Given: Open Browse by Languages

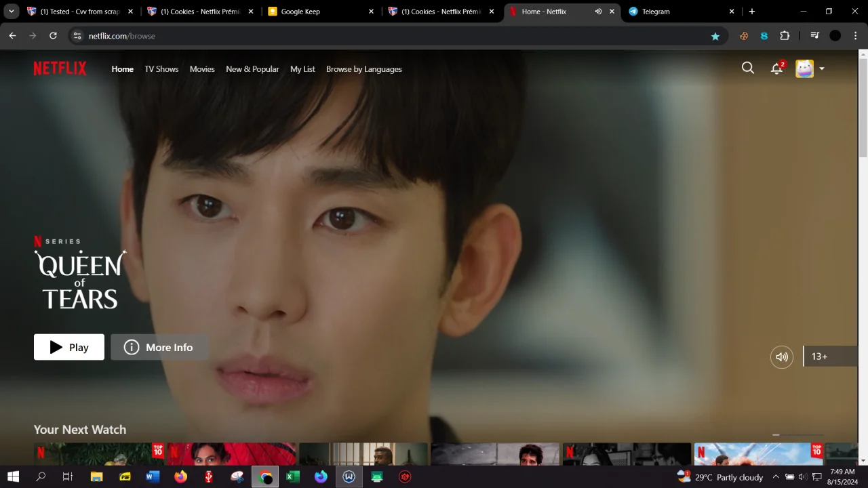Looking at the screenshot, I should 364,69.
